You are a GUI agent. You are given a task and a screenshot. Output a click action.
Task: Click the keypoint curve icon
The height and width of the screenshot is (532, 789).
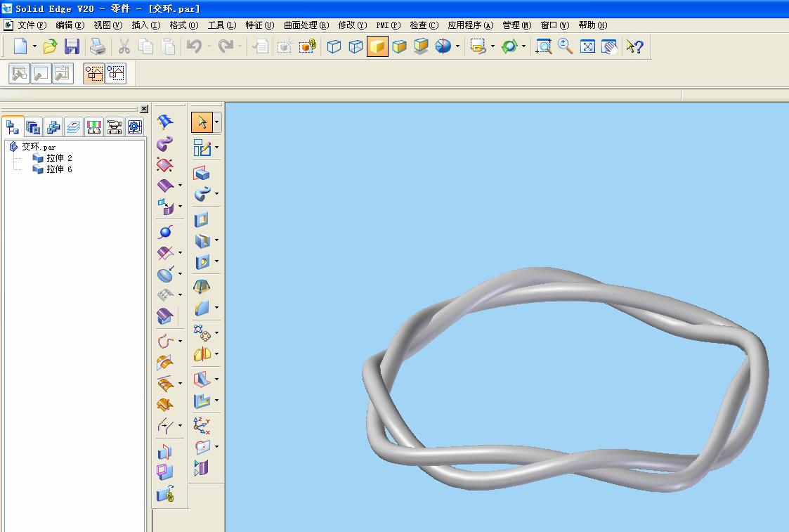point(164,342)
